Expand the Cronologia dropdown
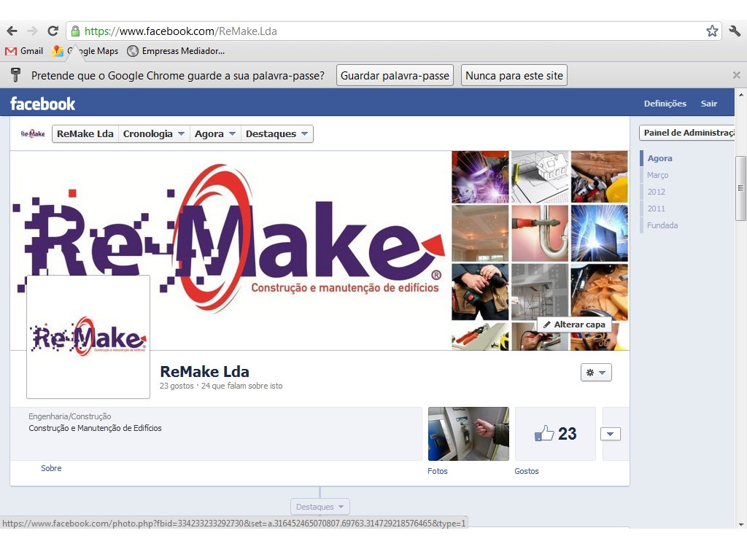 click(153, 134)
